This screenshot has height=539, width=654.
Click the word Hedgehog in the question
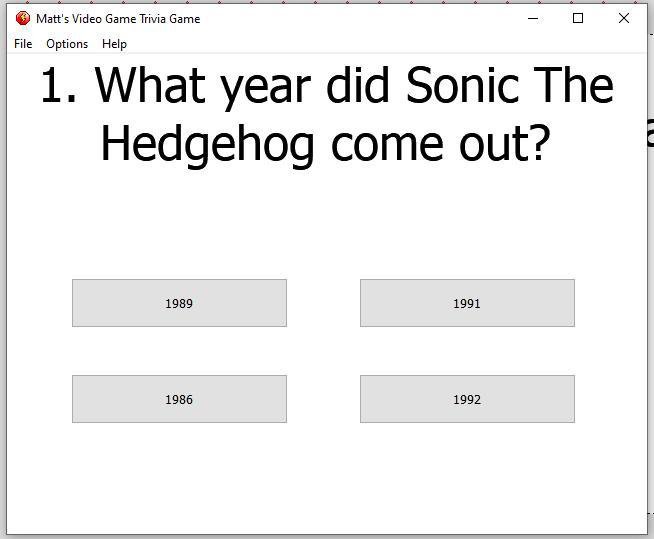coord(207,145)
